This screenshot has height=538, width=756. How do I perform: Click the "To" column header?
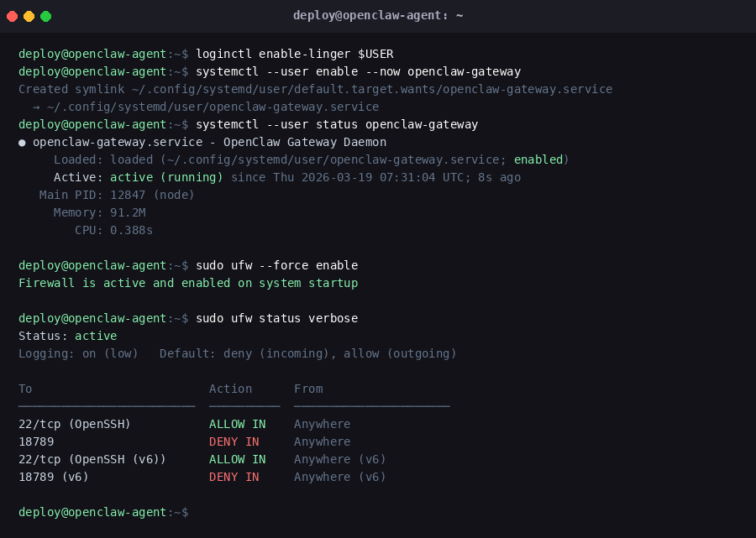(x=25, y=389)
